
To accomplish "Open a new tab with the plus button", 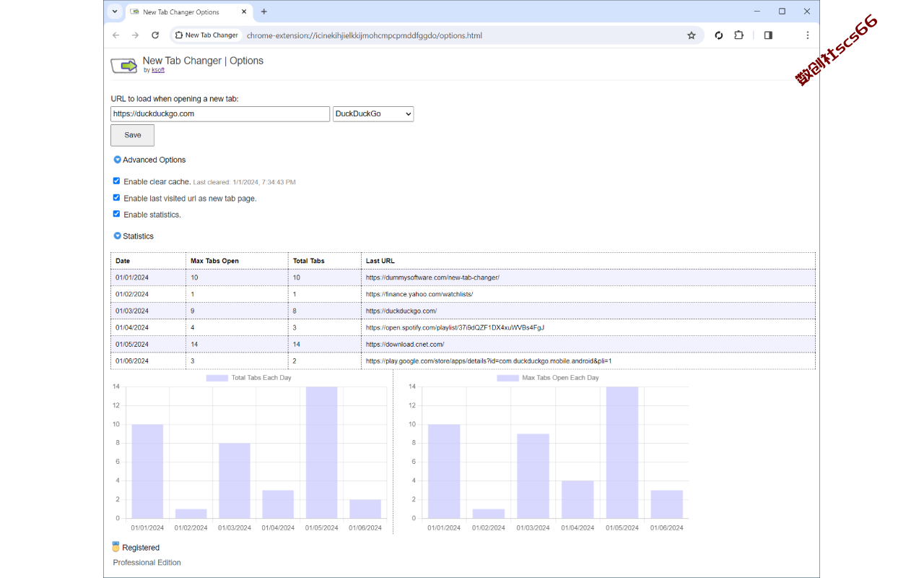I will 264,12.
